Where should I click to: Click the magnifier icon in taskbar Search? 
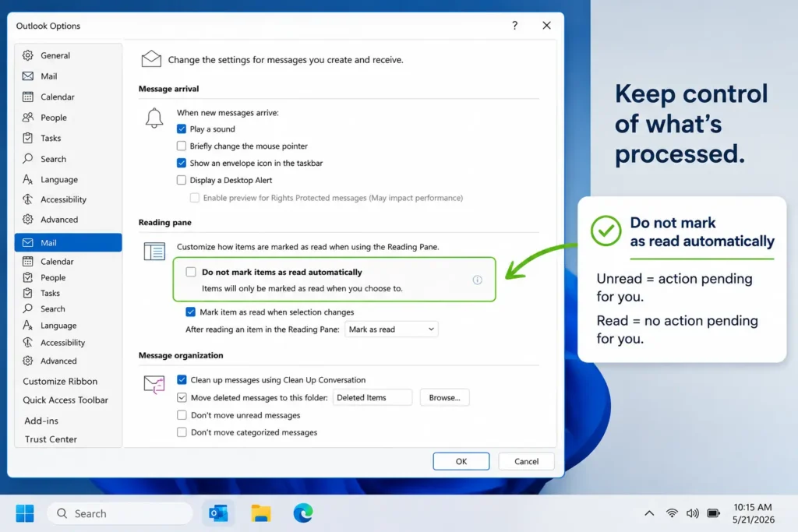62,513
